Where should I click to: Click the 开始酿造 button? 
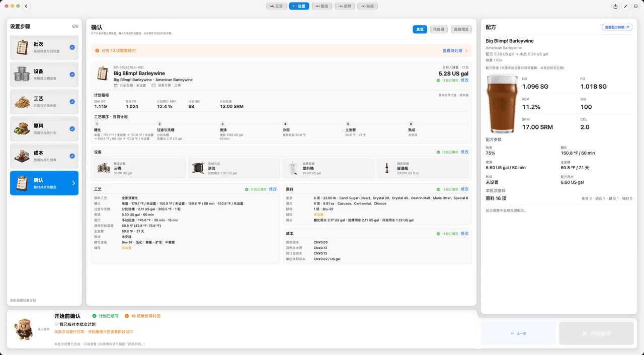[596, 333]
